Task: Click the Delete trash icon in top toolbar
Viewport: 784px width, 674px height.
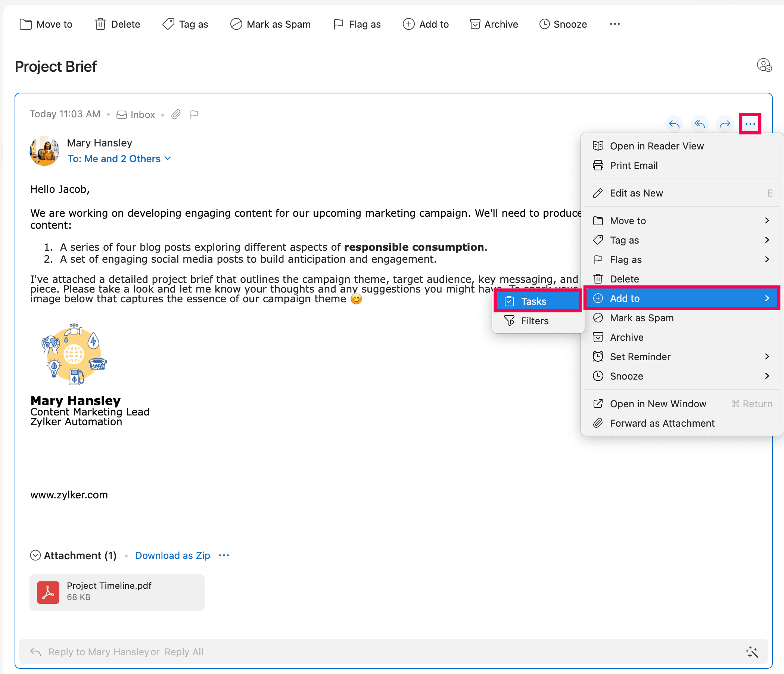Action: tap(100, 24)
